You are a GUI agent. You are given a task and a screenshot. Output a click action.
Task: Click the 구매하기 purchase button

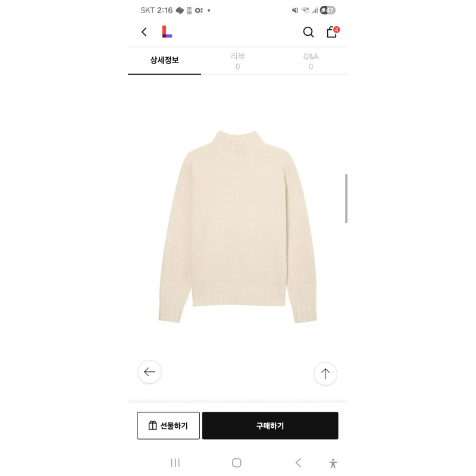(270, 425)
